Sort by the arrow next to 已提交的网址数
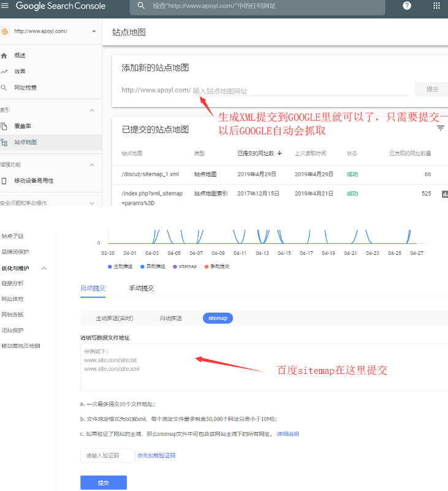The height and width of the screenshot is (491, 448). tap(279, 153)
